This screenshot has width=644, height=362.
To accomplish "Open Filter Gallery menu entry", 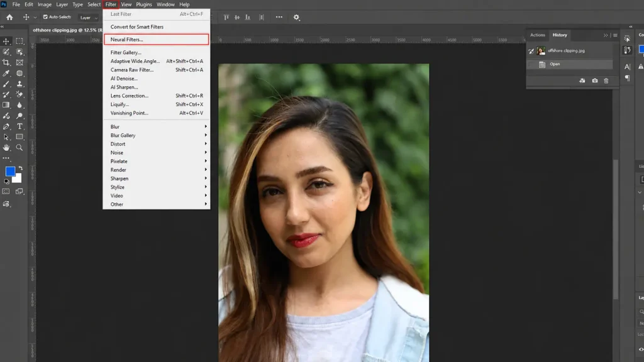I will click(x=157, y=52).
